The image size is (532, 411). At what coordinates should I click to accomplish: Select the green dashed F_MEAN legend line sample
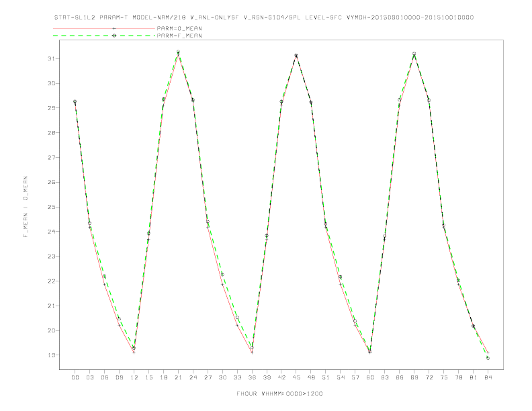(x=104, y=36)
